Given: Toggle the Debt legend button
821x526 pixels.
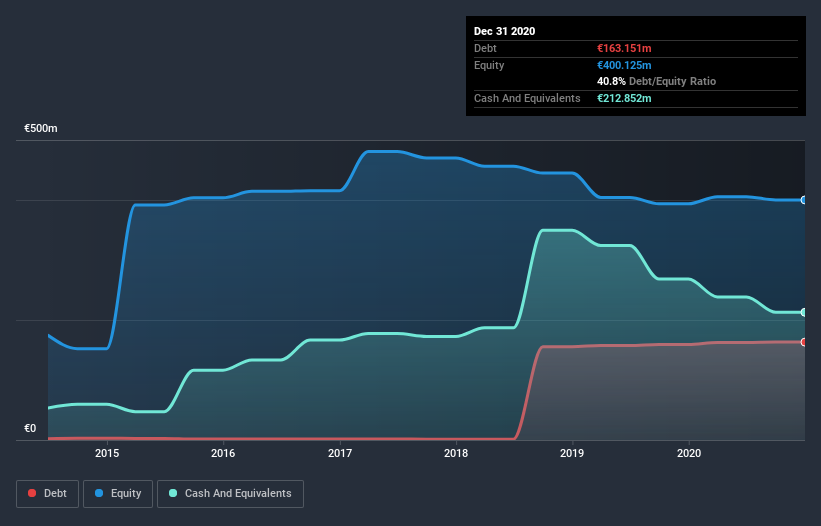Looking at the screenshot, I should [47, 494].
